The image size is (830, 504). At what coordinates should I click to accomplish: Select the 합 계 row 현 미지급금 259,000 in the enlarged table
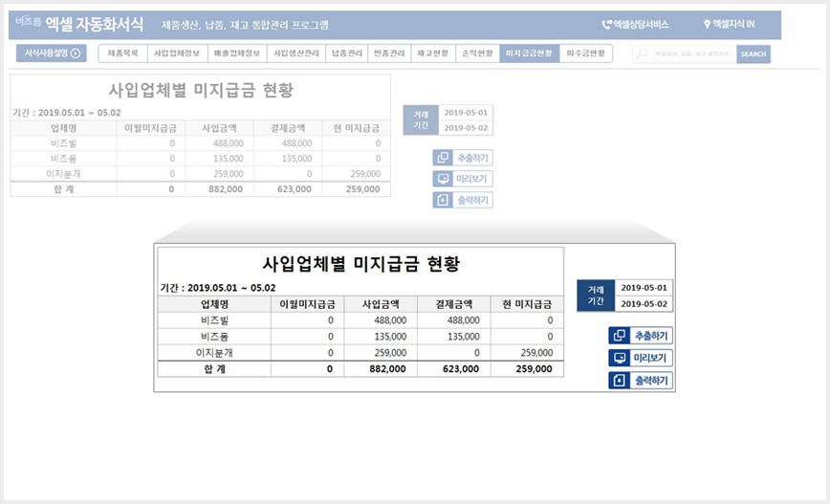point(527,369)
